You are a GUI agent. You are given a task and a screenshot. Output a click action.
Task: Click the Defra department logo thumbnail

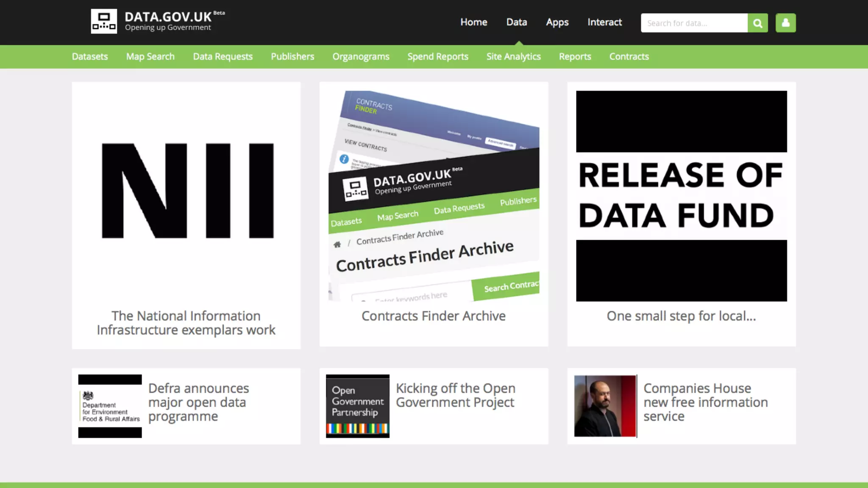point(110,406)
